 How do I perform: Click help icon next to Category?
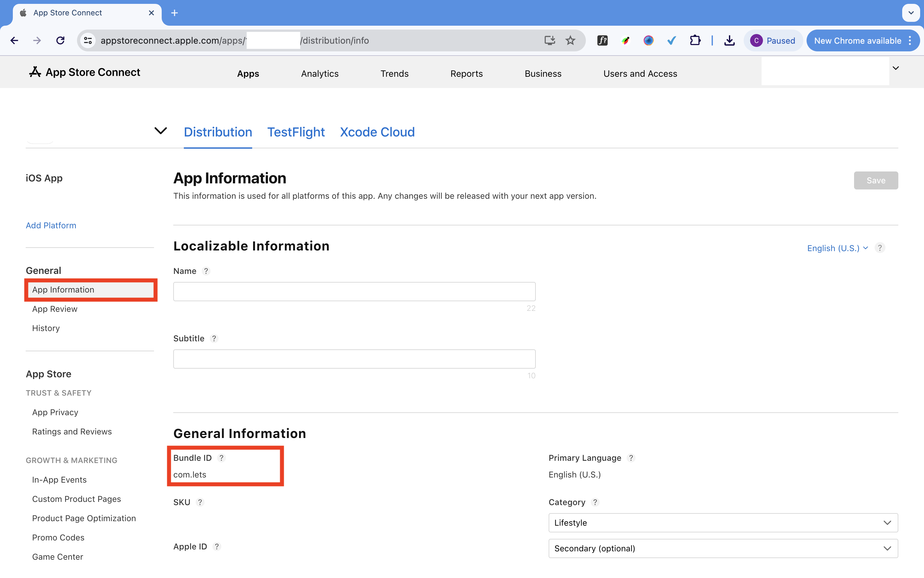pos(595,502)
